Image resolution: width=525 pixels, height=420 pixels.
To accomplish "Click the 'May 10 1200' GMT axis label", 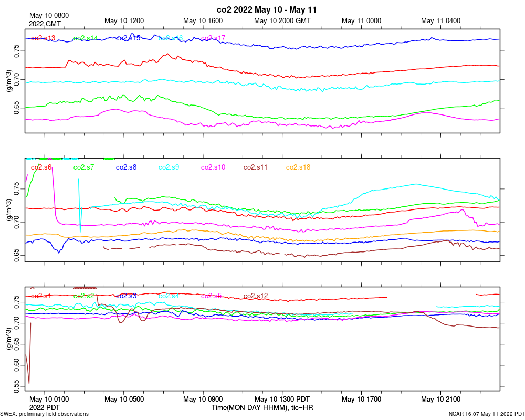I will [124, 21].
